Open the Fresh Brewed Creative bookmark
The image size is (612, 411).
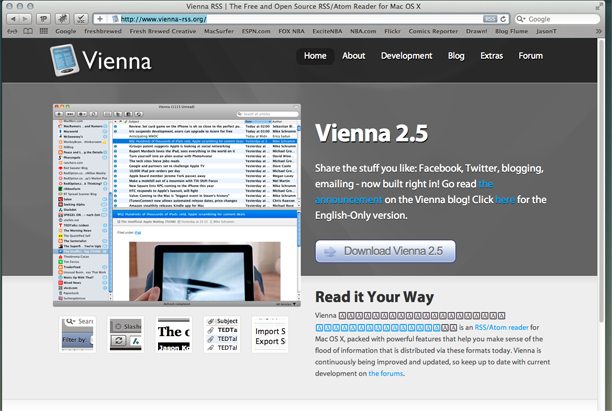[x=163, y=31]
